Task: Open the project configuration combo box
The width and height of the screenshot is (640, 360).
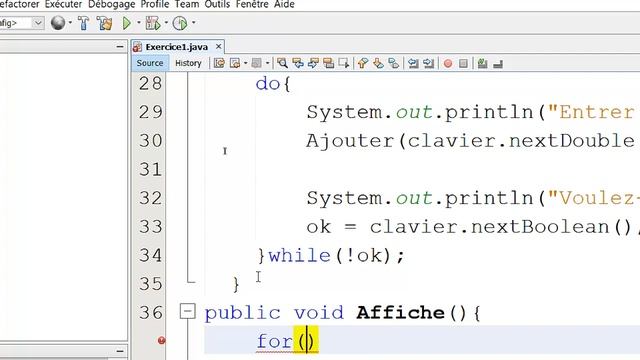Action: click(x=20, y=23)
